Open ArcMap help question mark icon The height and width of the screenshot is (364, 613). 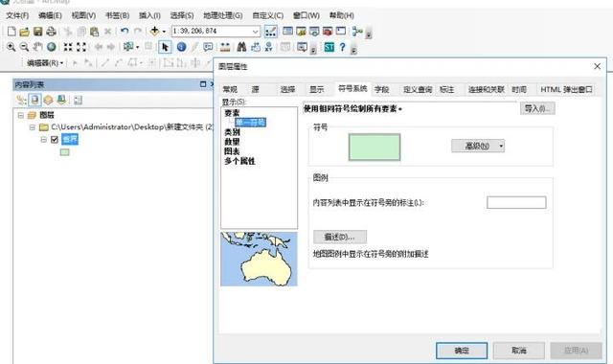point(343,47)
